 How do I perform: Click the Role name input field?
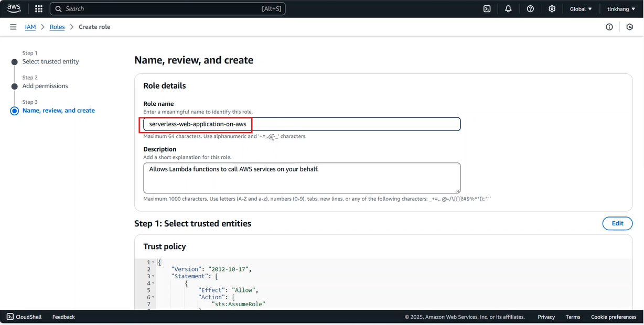[302, 124]
